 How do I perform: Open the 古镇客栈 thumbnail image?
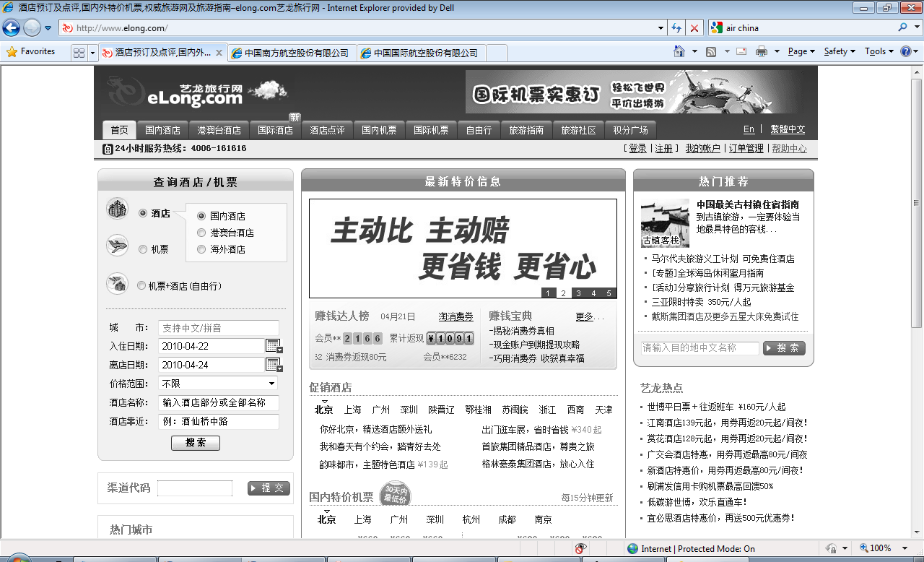[x=665, y=223]
